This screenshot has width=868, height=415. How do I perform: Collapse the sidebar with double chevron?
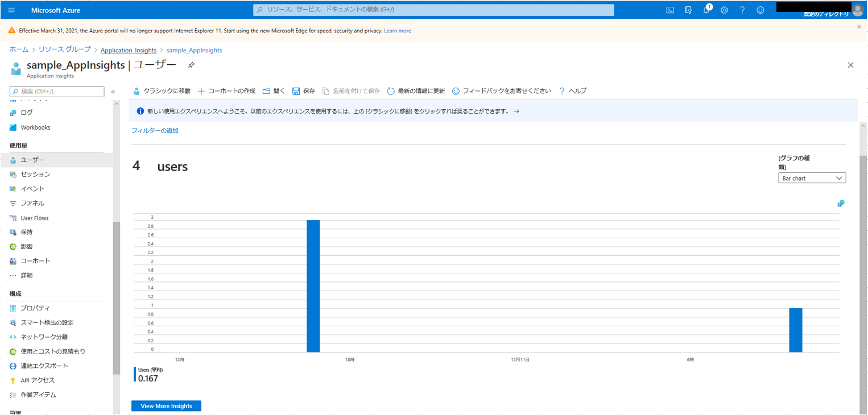[x=113, y=92]
